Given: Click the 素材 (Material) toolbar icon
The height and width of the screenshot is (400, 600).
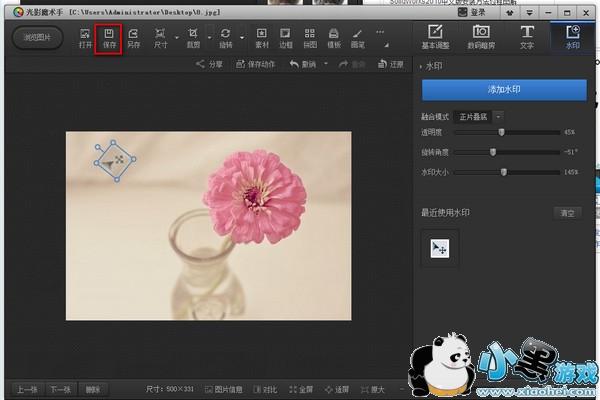Looking at the screenshot, I should [x=262, y=37].
